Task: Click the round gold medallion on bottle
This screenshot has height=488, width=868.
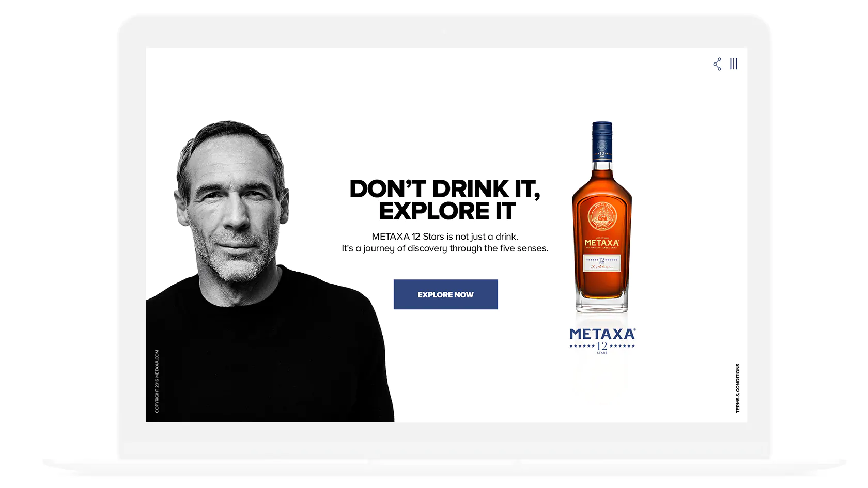Action: click(602, 216)
